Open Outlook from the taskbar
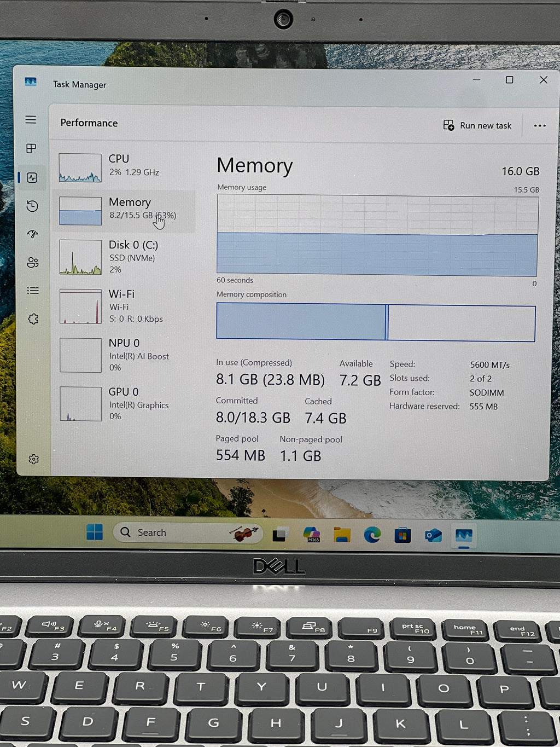The image size is (560, 747). click(433, 535)
